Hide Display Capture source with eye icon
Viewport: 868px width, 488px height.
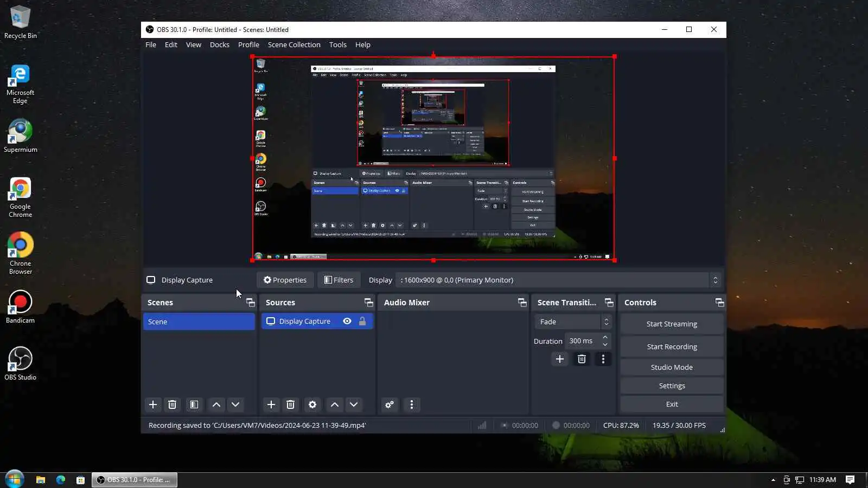347,321
